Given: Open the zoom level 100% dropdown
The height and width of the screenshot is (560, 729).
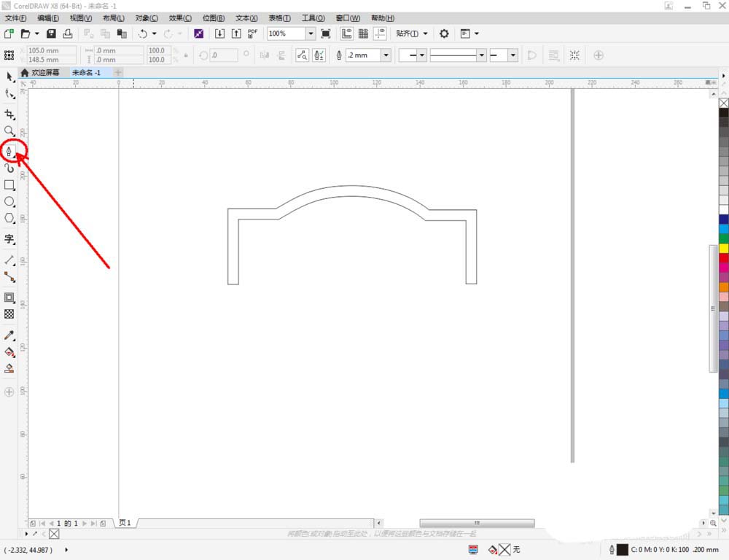Looking at the screenshot, I should pos(311,34).
